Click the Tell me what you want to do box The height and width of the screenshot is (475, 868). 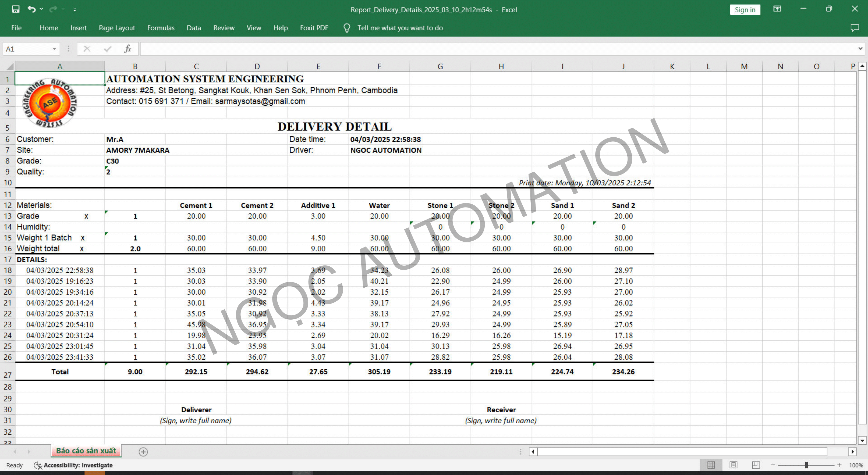pos(400,28)
